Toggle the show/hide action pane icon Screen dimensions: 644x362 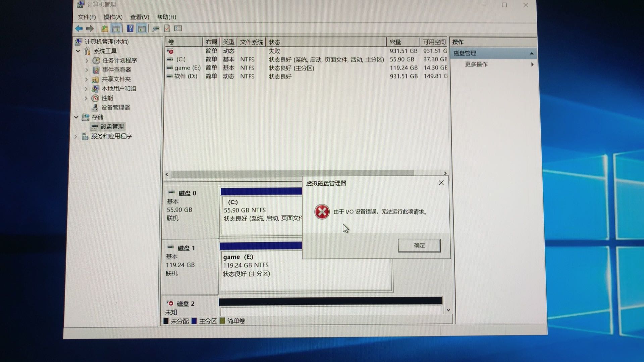pyautogui.click(x=142, y=28)
